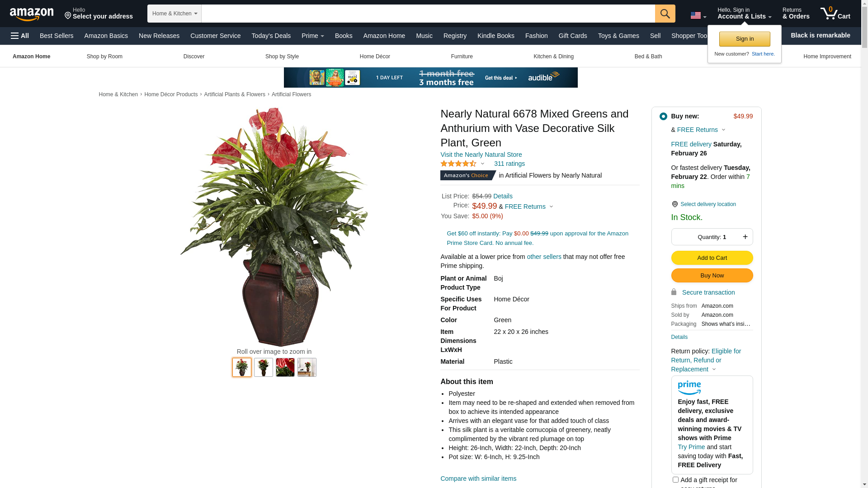Viewport: 868px width, 488px height.
Task: Click the Select delivery location pin
Action: 675,204
